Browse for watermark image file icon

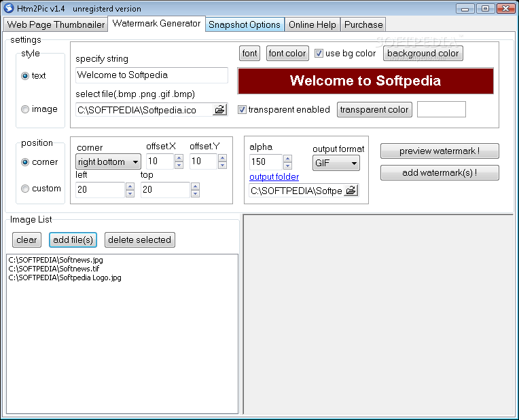(220, 109)
